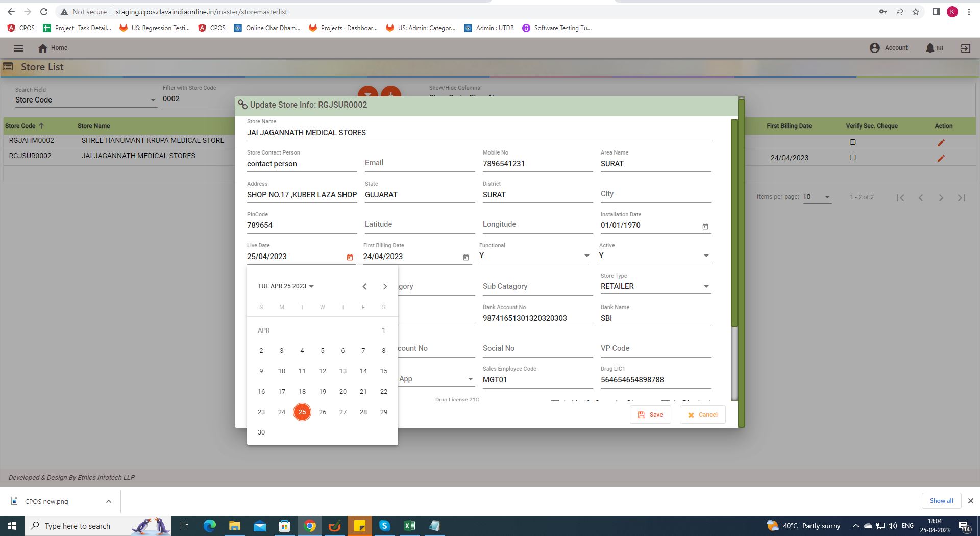980x536 pixels.
Task: Open the notifications bell
Action: pos(929,48)
